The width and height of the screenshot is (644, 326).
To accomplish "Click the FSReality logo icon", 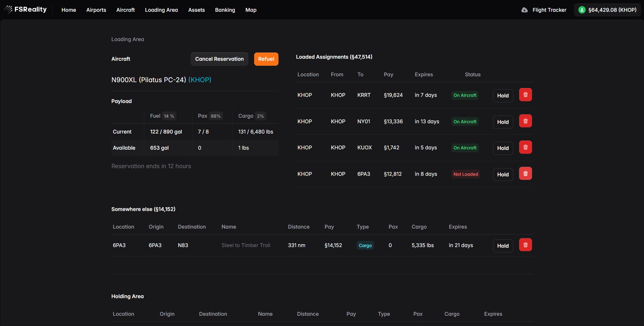I will coord(8,10).
